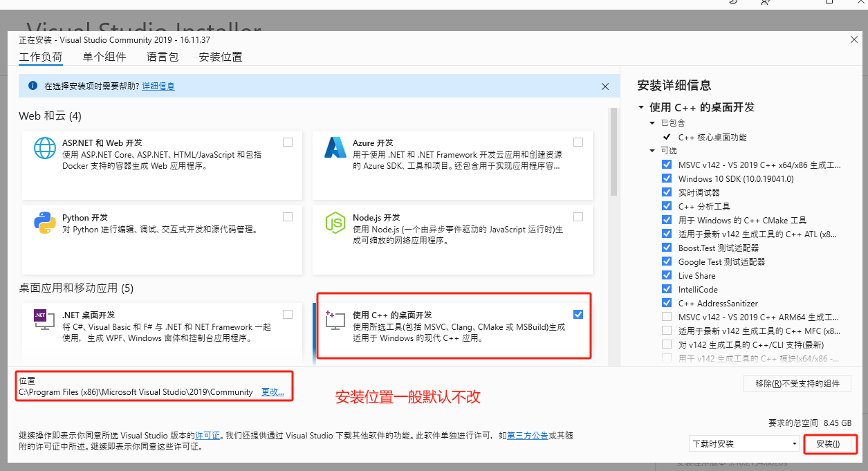The image size is (868, 471).
Task: Open the 详细信息 help link
Action: 158,86
